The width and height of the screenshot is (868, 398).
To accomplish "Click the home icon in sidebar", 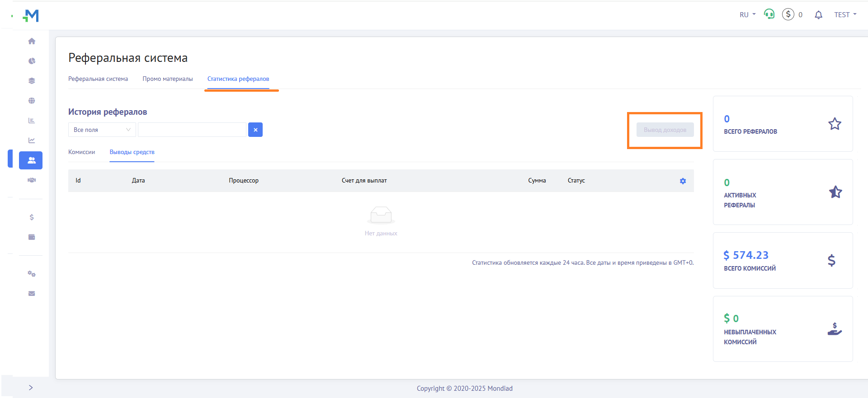I will (x=32, y=41).
